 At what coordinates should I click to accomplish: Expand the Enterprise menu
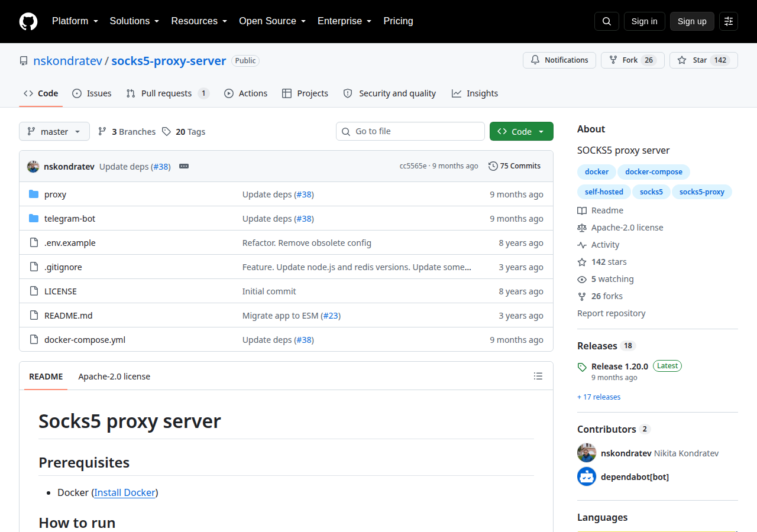tap(344, 21)
